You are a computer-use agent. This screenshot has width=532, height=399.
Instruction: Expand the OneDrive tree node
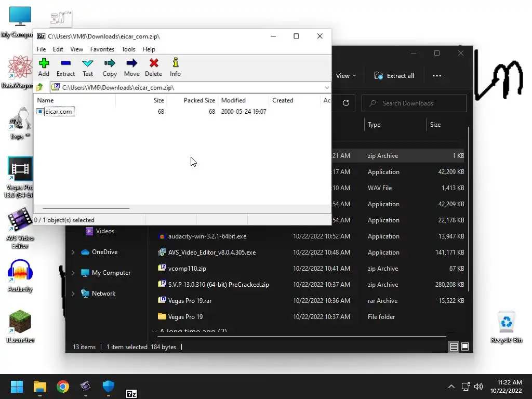coord(73,252)
